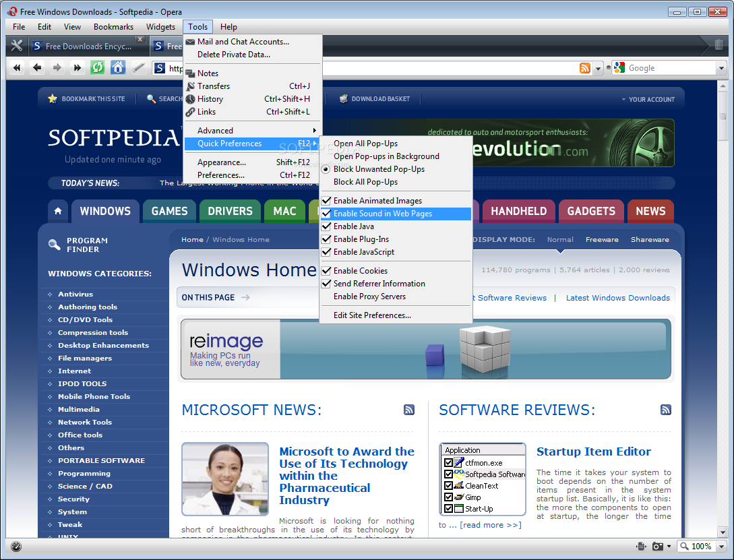Viewport: 734px width, 560px height.
Task: Click the Google search engine icon
Action: coord(619,68)
